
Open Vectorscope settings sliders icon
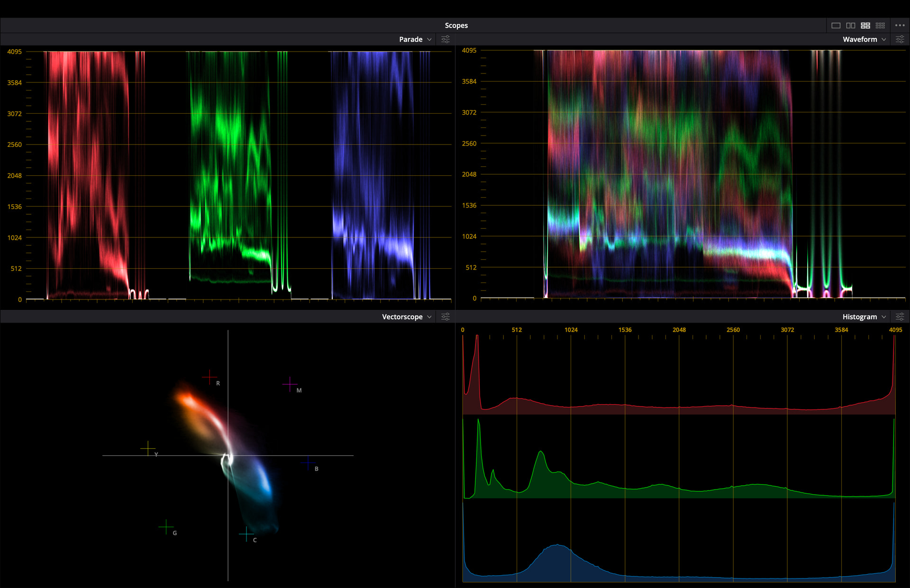pos(446,317)
